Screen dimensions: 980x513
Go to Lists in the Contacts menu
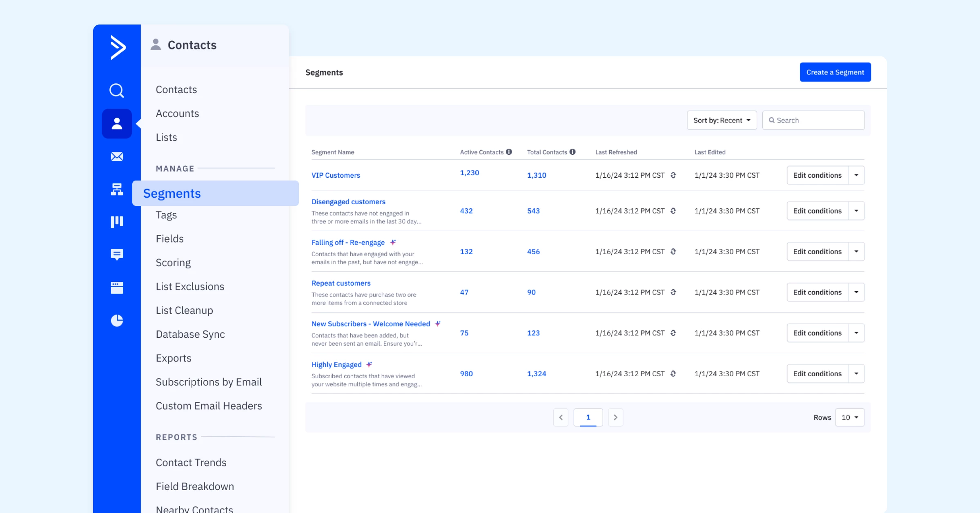166,137
